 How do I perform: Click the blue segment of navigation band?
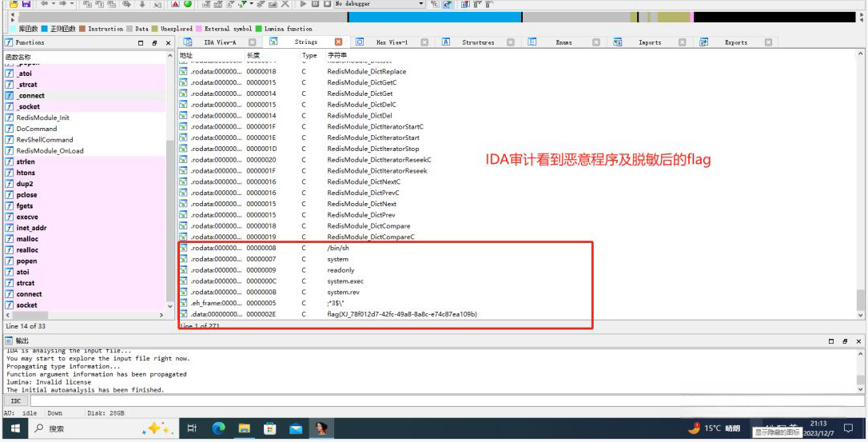coord(435,17)
